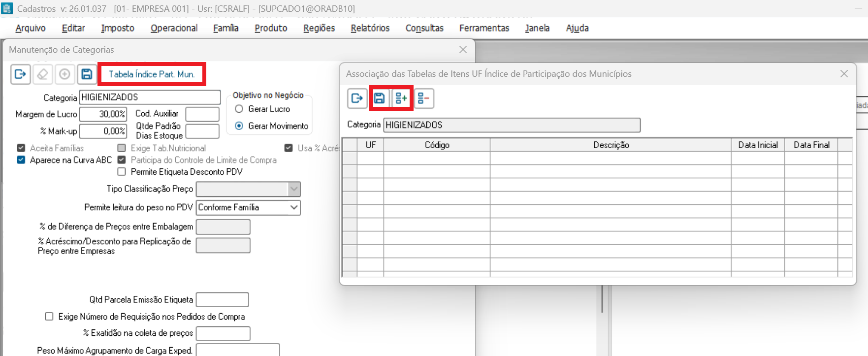Click the add new record plus icon
Screen dimensions: 868x356
click(64, 74)
